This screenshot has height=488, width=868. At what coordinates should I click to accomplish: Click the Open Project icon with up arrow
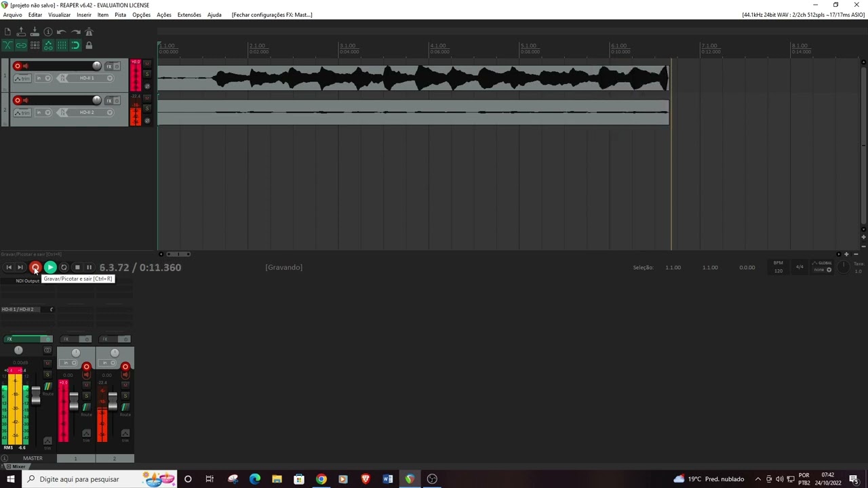21,32
